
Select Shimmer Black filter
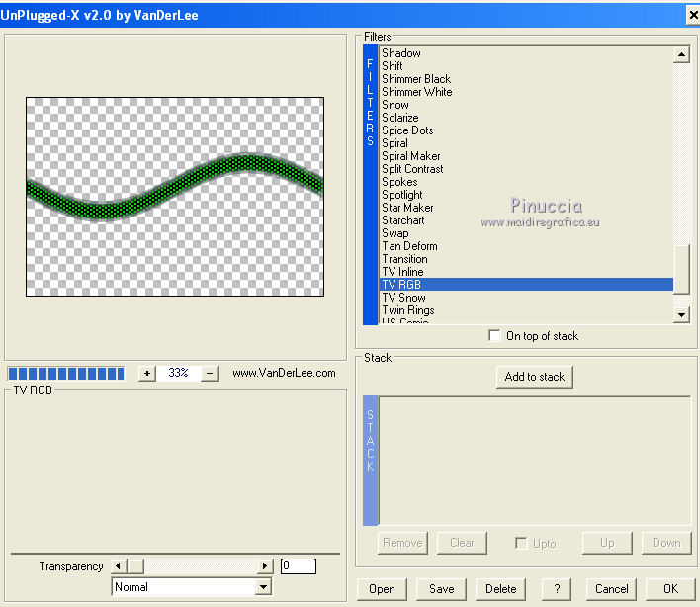526,79
